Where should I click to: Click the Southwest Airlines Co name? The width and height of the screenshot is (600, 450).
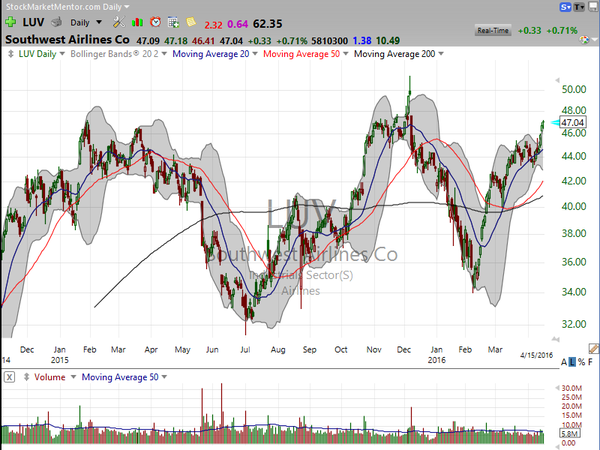tap(67, 40)
